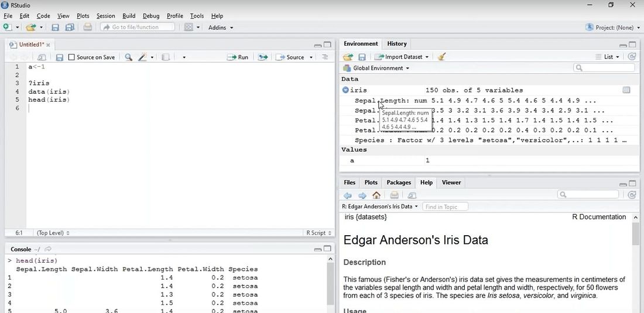Open the File menu
This screenshot has width=644, height=313.
8,16
